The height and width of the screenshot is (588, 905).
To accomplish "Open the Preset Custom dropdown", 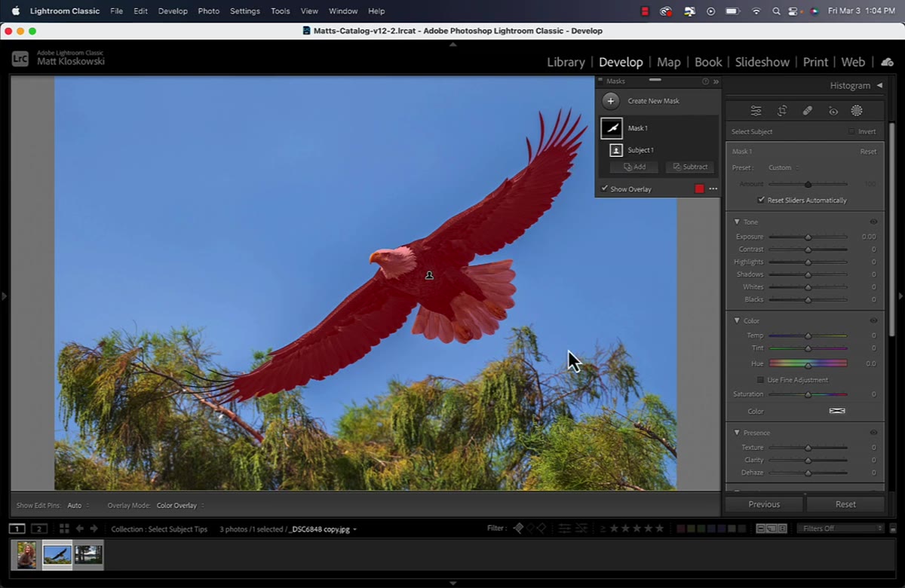I will pyautogui.click(x=784, y=167).
